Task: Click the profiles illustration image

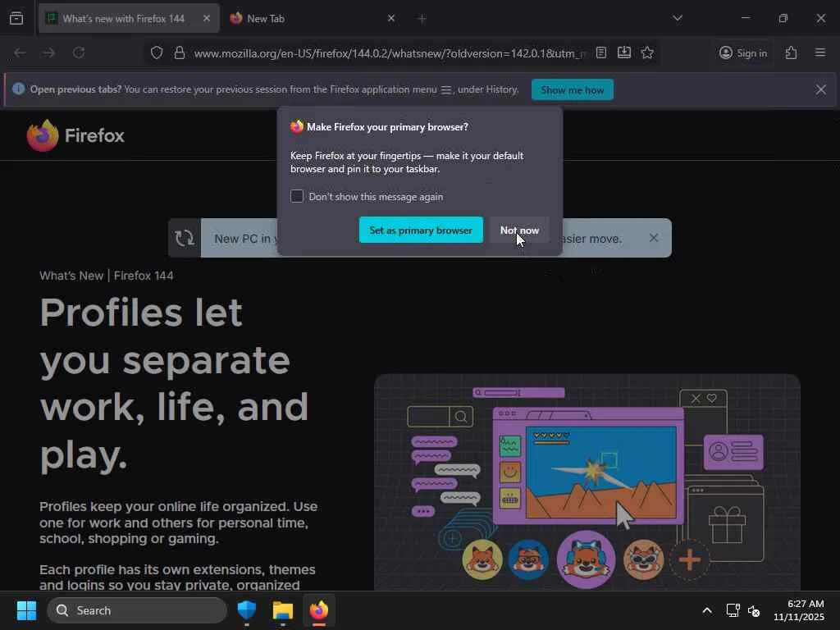Action: (x=587, y=482)
